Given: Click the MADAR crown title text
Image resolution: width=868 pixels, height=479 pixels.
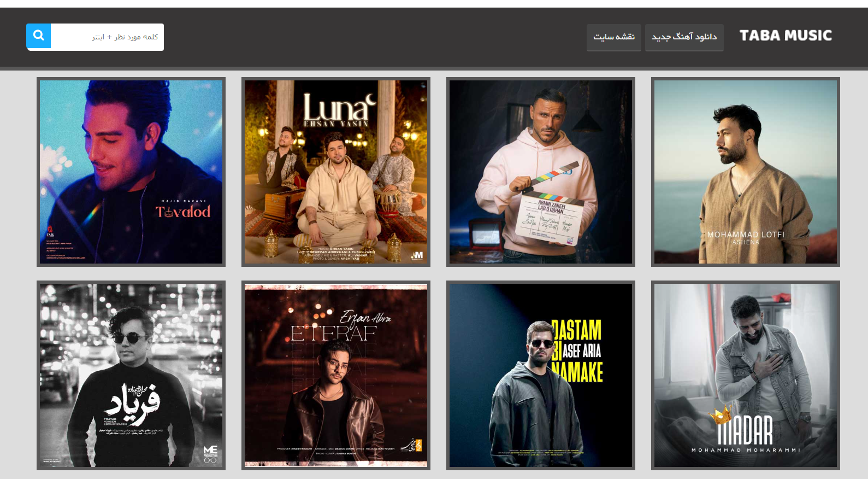Looking at the screenshot, I should (x=745, y=429).
